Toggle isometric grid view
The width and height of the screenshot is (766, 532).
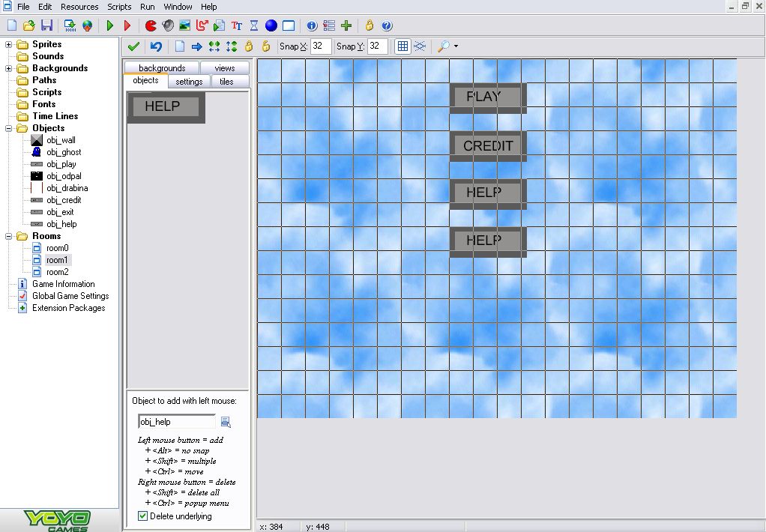[420, 46]
